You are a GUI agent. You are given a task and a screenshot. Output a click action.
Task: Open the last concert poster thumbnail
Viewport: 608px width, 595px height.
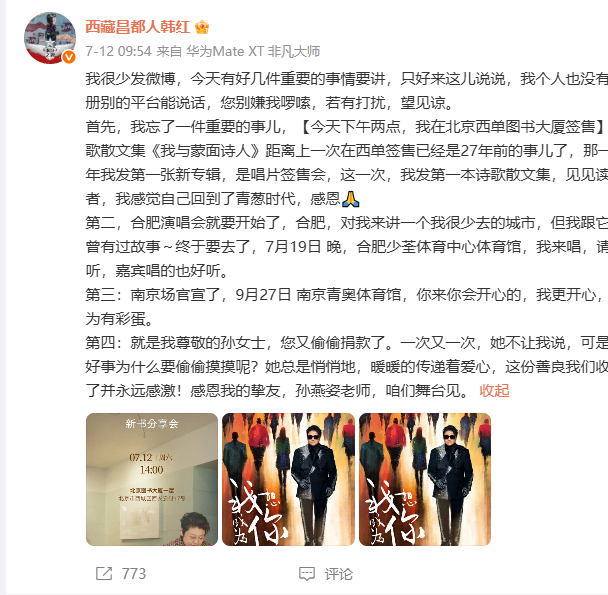tap(425, 479)
